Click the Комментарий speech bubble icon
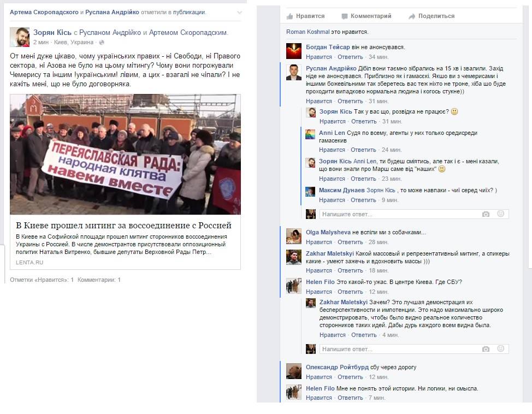Image resolution: width=532 pixels, height=414 pixels. (x=344, y=16)
